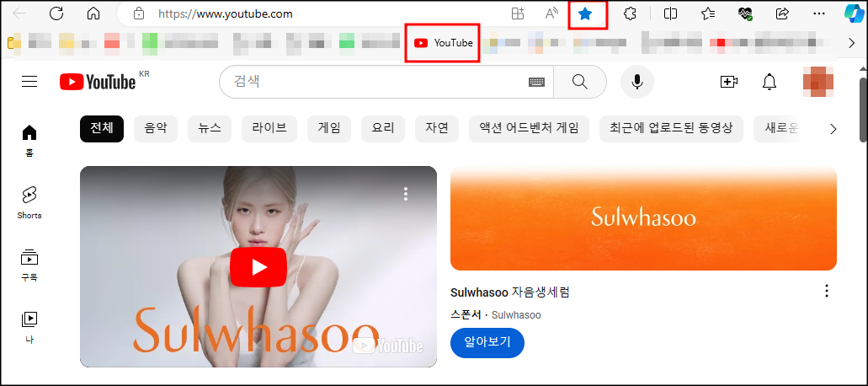Go back with browser back arrow
This screenshot has height=386, width=868.
pos(19,13)
